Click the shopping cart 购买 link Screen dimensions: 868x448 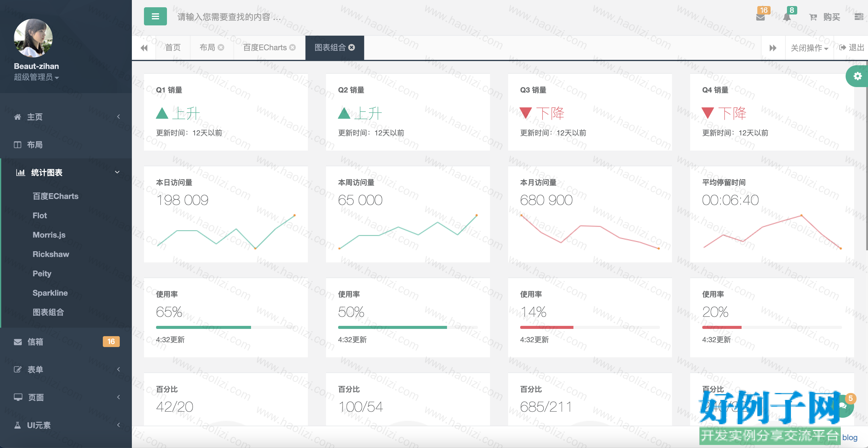pyautogui.click(x=824, y=17)
